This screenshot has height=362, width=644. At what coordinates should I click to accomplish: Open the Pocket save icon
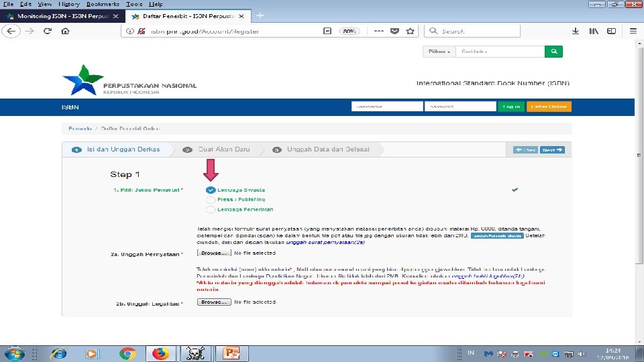click(x=394, y=31)
